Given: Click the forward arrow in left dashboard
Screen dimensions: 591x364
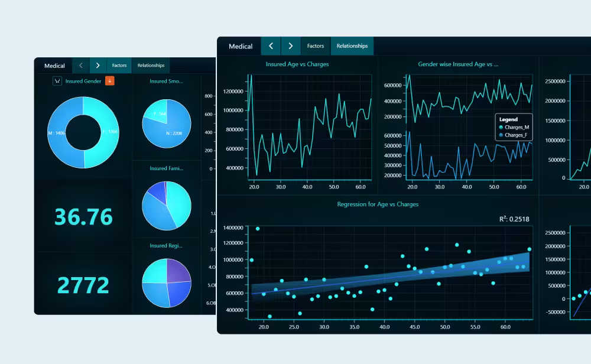Looking at the screenshot, I should coord(98,66).
